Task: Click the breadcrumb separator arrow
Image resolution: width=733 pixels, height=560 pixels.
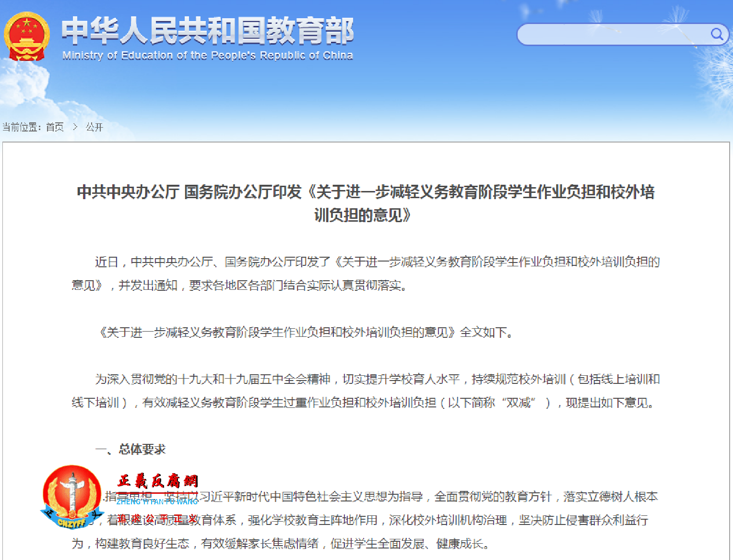Action: point(75,127)
